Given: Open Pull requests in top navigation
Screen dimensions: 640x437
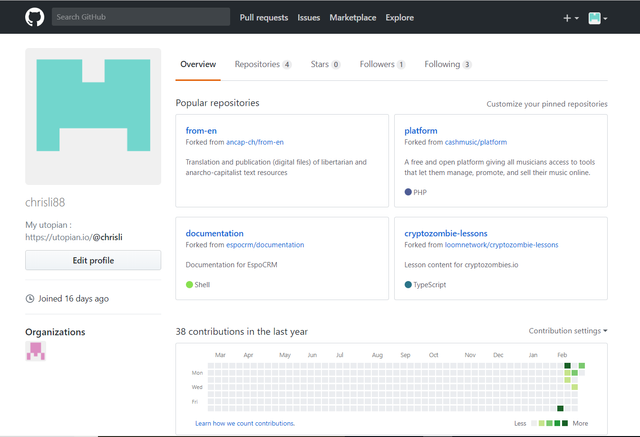Looking at the screenshot, I should (x=264, y=18).
